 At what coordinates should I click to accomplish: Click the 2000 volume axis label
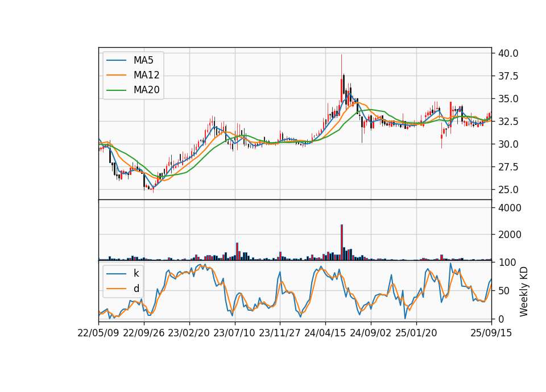[x=510, y=235]
